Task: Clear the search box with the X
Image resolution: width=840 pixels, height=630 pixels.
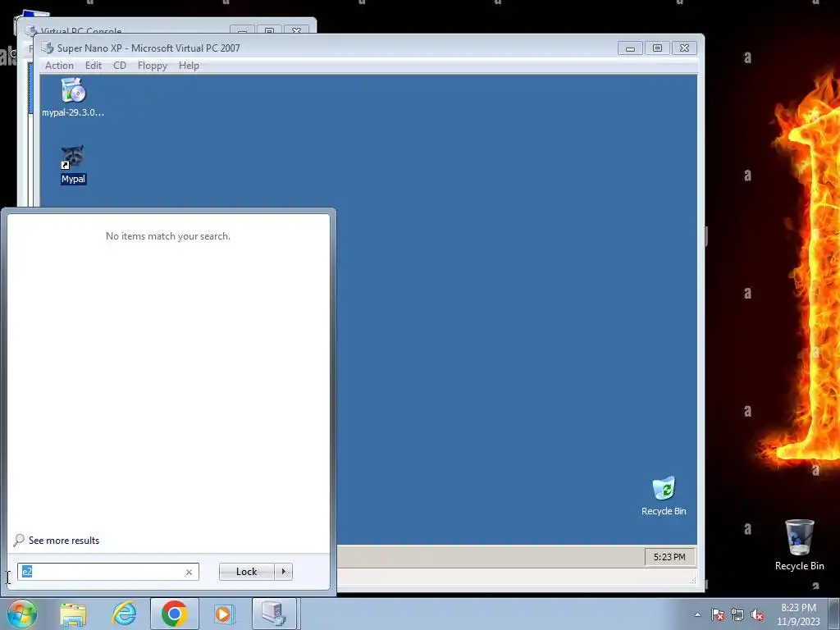Action: (189, 572)
